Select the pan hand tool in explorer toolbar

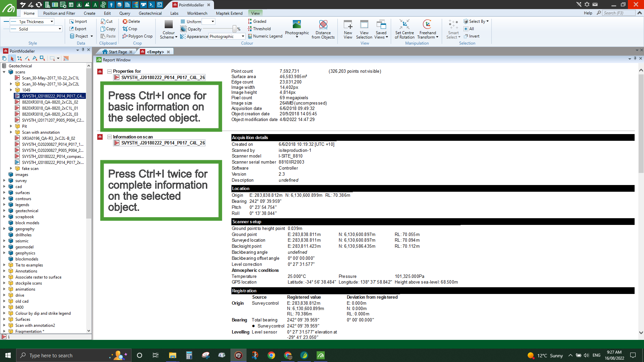click(x=4, y=58)
